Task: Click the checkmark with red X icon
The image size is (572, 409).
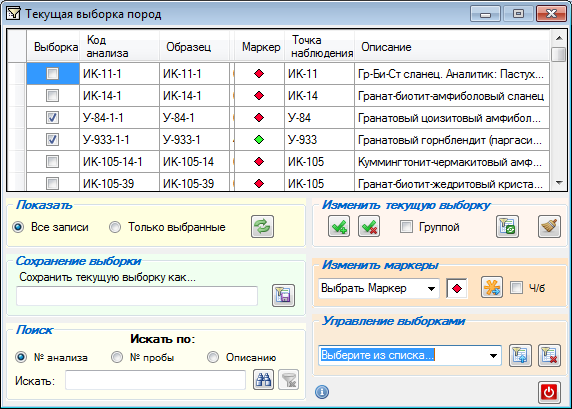Action: (369, 226)
